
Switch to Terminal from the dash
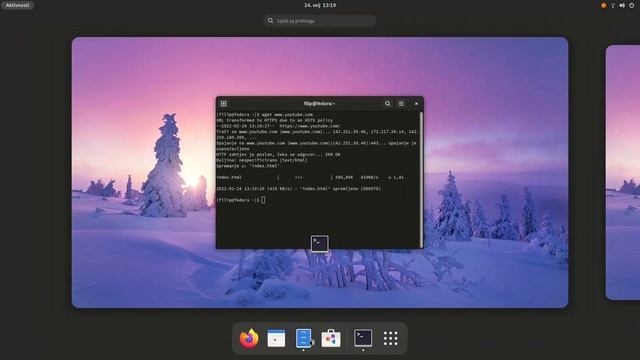[x=363, y=338]
